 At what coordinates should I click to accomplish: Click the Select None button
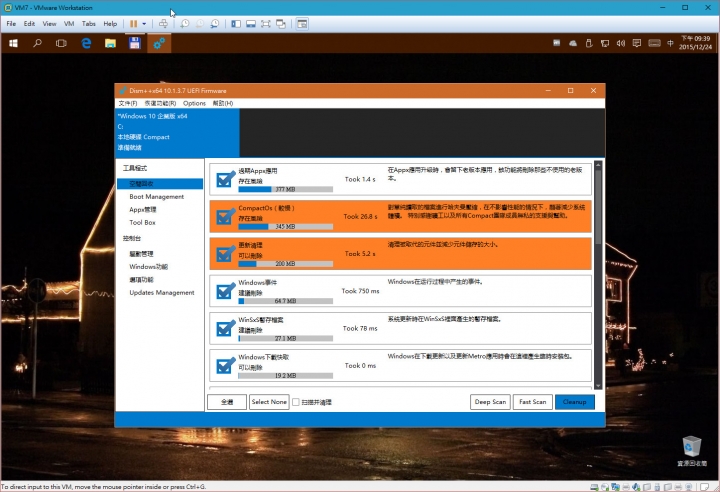click(269, 402)
